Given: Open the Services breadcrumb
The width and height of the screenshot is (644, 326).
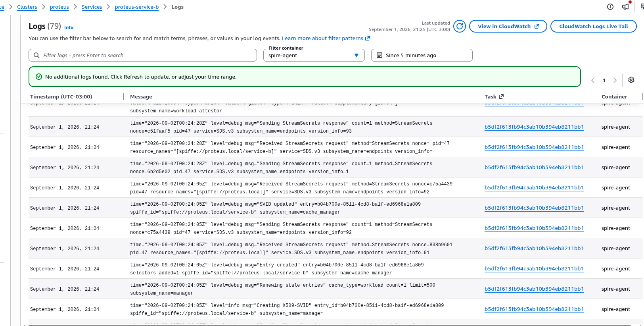Looking at the screenshot, I should [92, 7].
